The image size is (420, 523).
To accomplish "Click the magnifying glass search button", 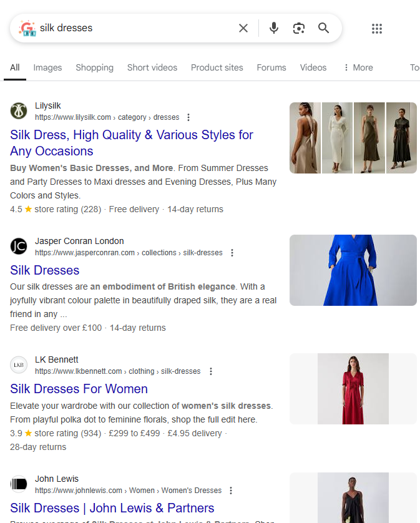I will pos(324,28).
